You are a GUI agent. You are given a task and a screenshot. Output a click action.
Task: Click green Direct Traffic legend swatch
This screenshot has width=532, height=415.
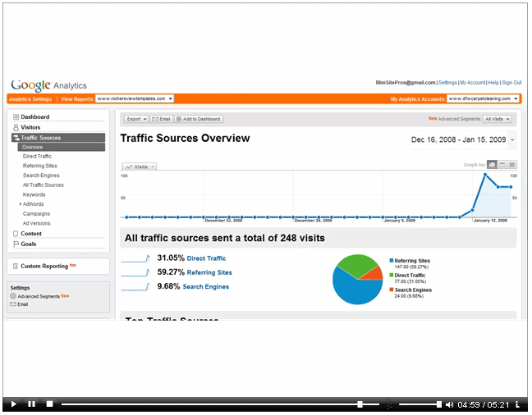click(392, 275)
